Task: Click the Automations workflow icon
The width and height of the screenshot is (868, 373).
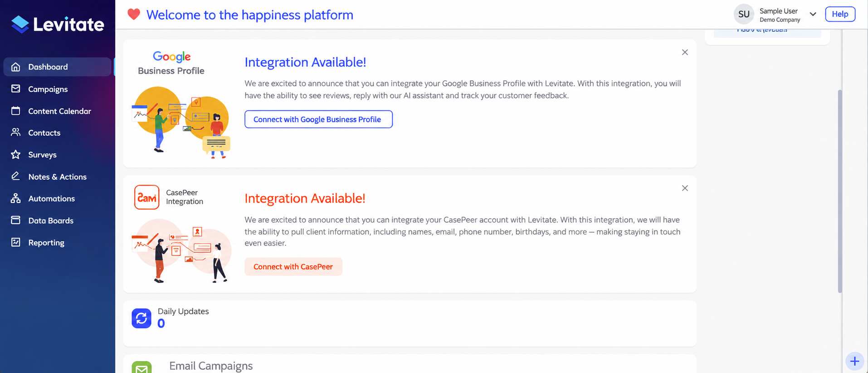Action: click(16, 198)
